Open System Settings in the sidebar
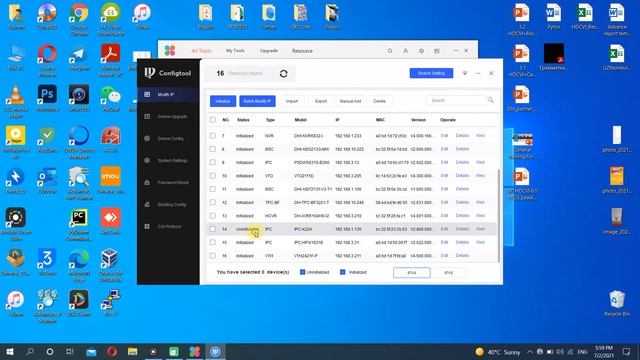 coord(168,160)
